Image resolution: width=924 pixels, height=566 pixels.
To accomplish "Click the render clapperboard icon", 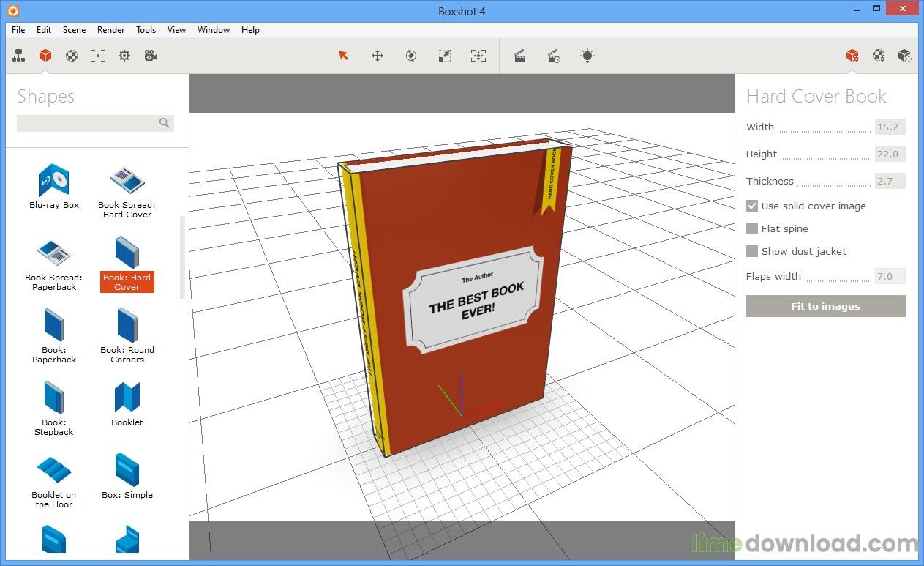I will (520, 56).
